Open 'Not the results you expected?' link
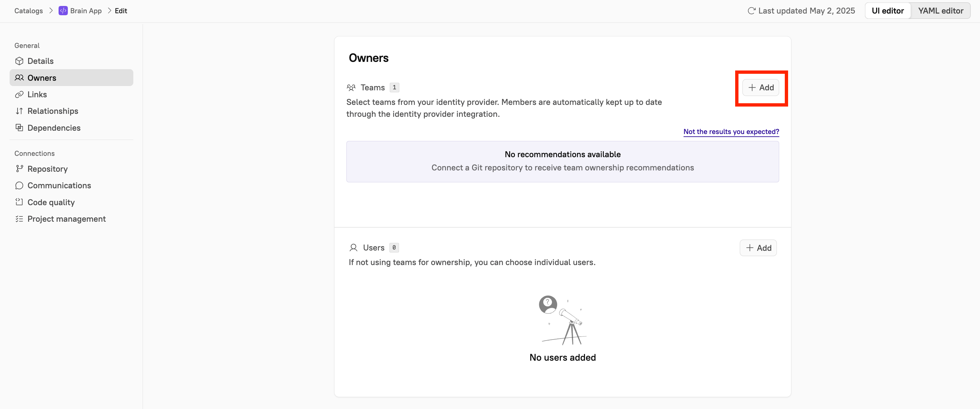This screenshot has width=980, height=409. [731, 132]
